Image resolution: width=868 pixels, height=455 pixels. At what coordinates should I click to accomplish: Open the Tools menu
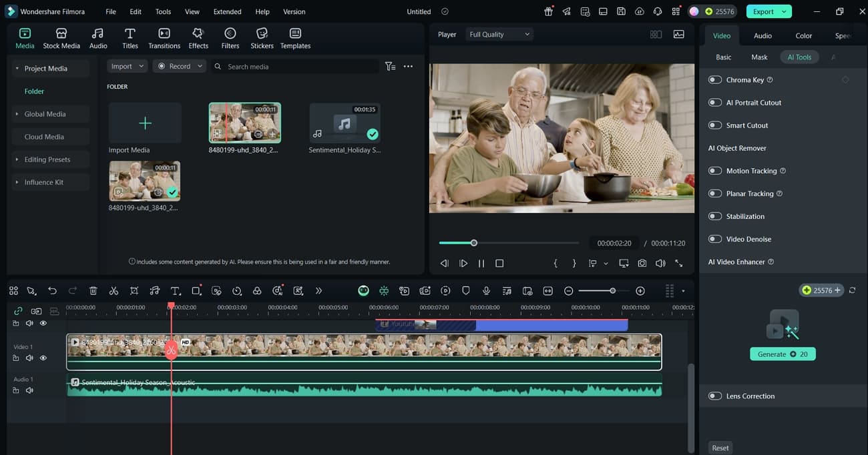click(163, 11)
